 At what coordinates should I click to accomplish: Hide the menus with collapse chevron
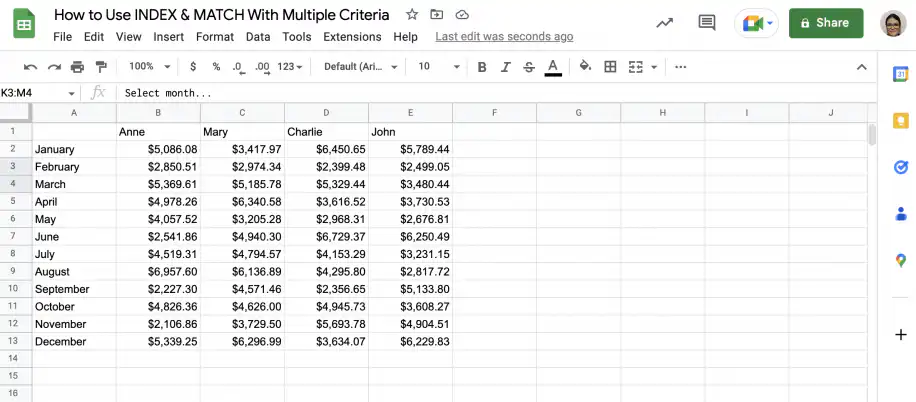coord(862,67)
